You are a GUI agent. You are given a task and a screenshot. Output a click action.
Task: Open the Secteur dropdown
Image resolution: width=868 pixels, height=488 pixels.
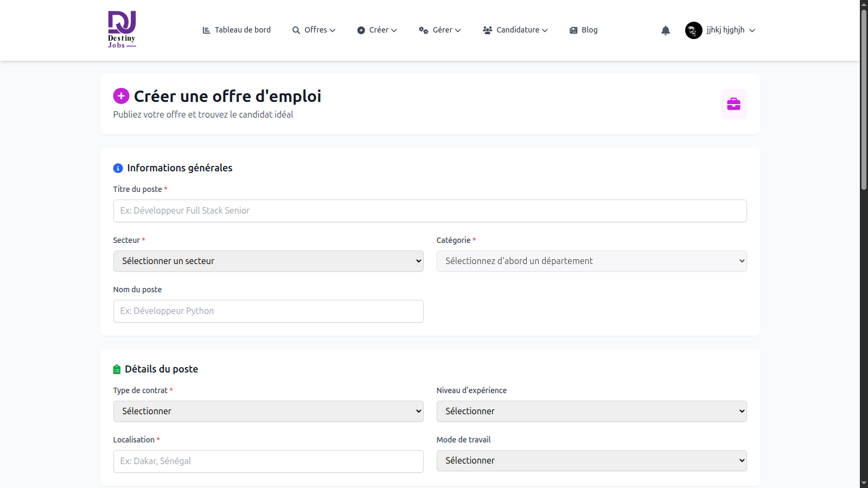(268, 261)
